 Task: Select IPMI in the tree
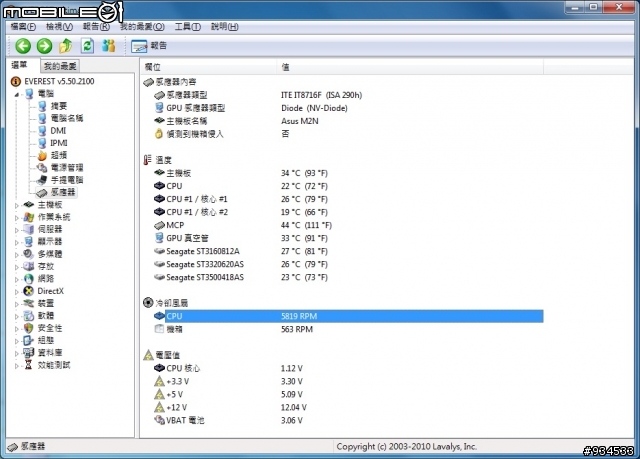tap(59, 143)
